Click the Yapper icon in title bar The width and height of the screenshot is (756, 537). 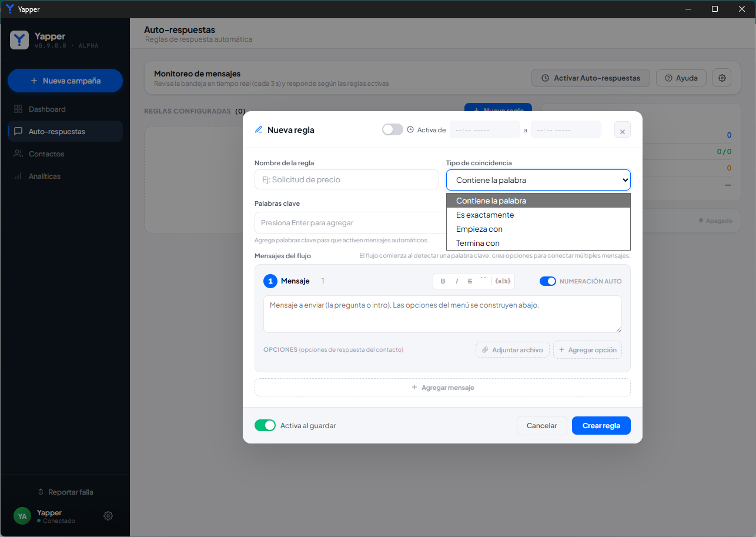tap(9, 9)
